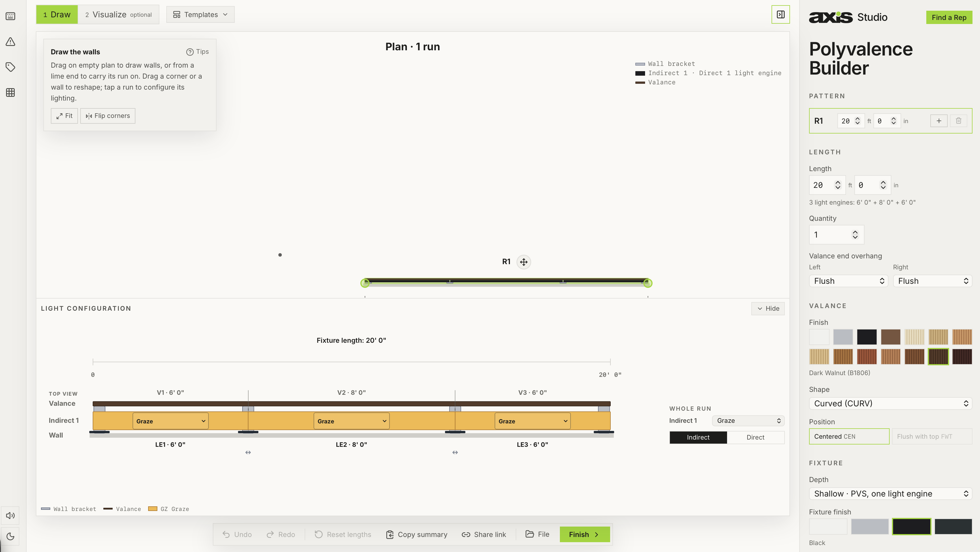Open the Left overhang Flush dropdown
This screenshot has height=552, width=980.
click(849, 281)
